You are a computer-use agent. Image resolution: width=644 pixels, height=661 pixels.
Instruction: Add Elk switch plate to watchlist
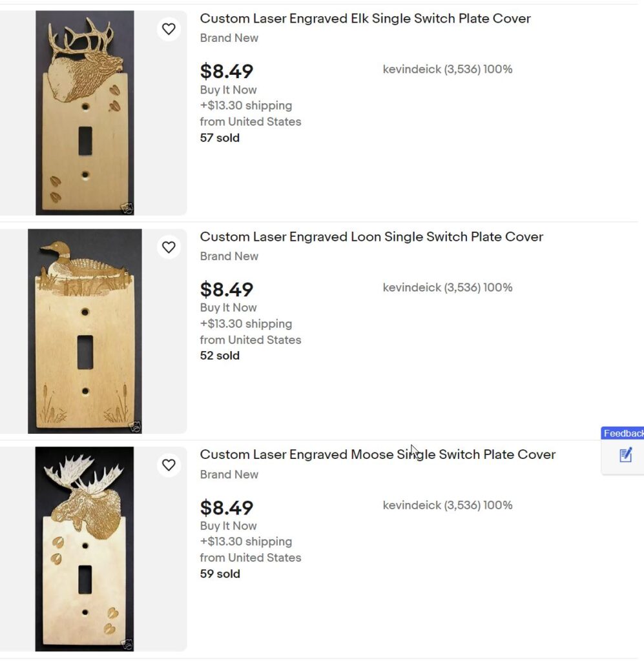(x=169, y=29)
